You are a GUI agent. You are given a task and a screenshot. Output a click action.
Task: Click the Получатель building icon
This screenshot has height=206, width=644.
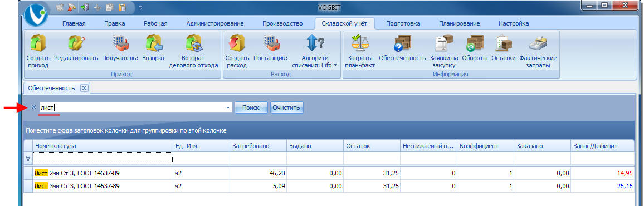point(121,43)
